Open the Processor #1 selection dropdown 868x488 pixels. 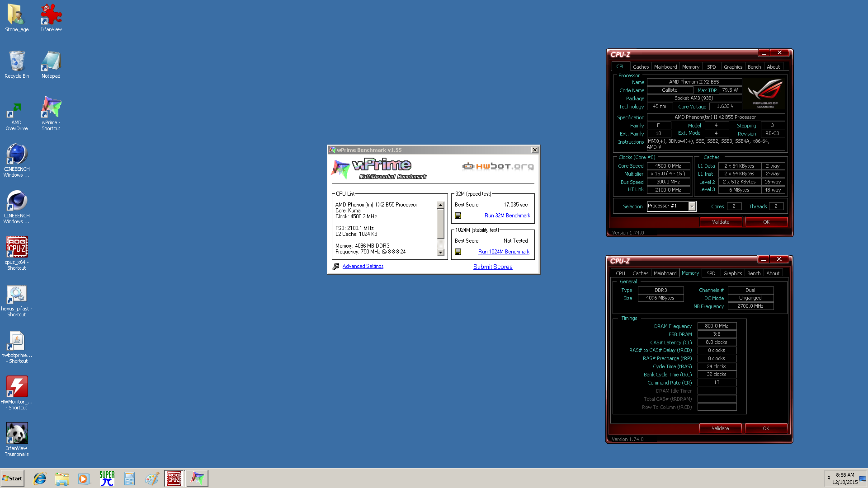pyautogui.click(x=692, y=206)
